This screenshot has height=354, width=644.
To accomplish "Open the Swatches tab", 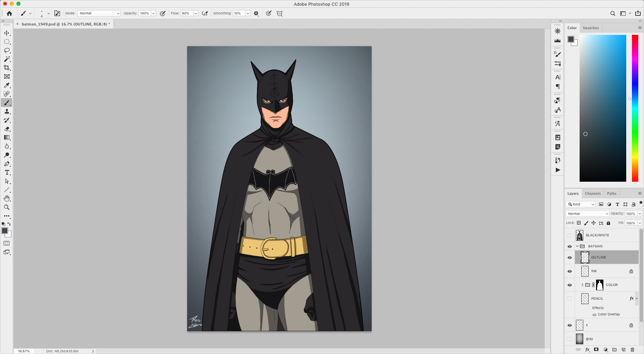I will point(591,28).
